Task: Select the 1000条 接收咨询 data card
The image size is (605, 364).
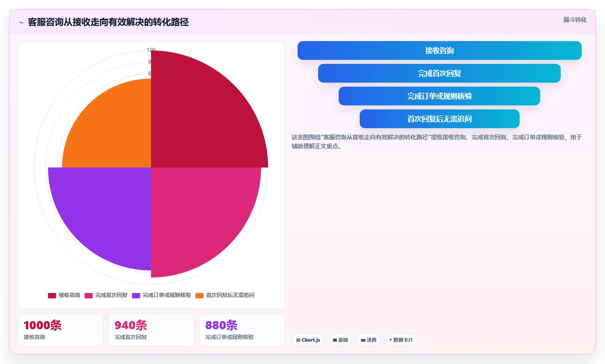Action: (60, 330)
